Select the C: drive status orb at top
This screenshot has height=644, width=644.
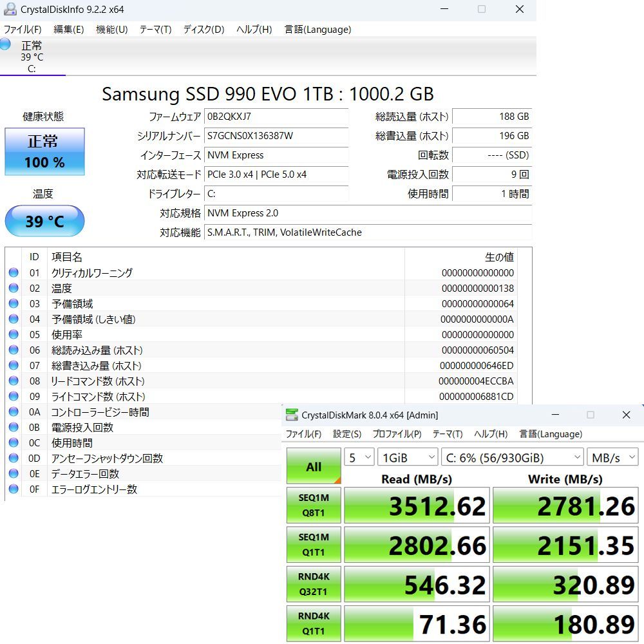pos(5,44)
